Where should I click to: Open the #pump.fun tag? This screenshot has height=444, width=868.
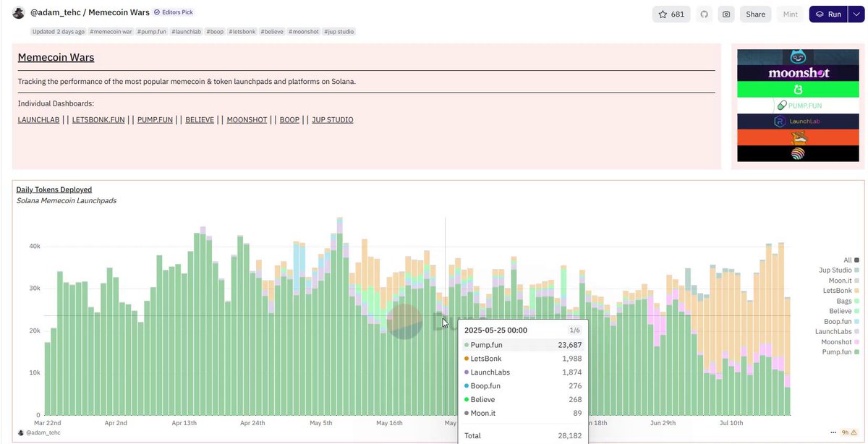click(150, 32)
